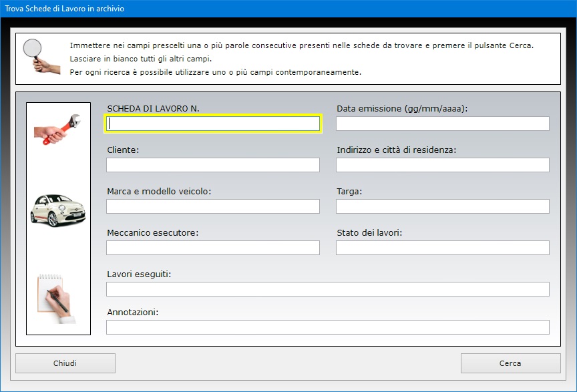Viewport: 577px width, 392px height.
Task: Select the Lavori eseguiti text field
Action: [x=328, y=289]
